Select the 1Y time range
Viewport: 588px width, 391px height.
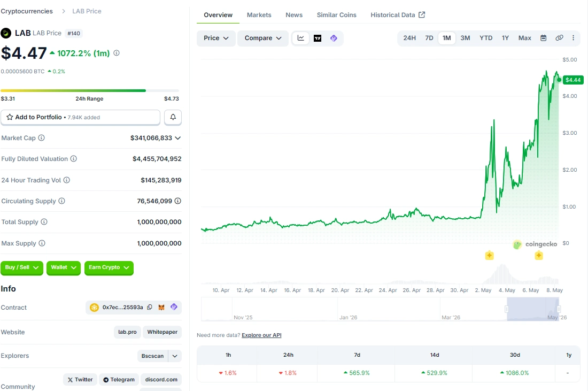click(x=506, y=38)
